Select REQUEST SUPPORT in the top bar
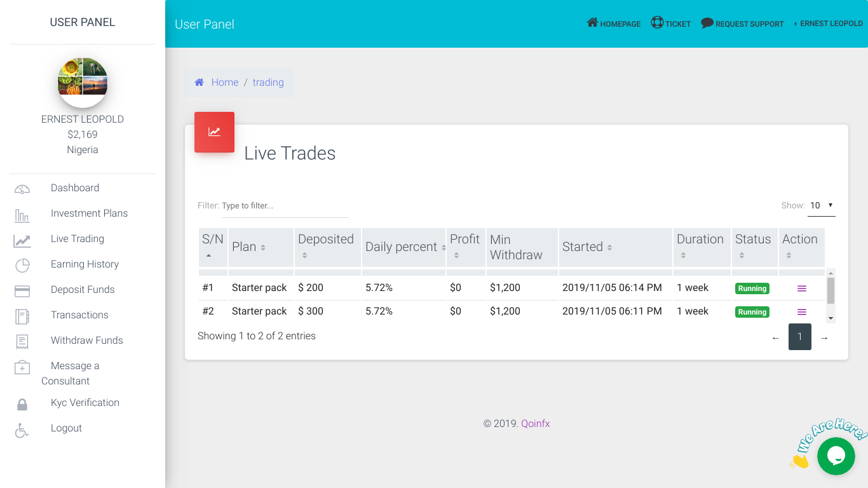Image resolution: width=868 pixels, height=488 pixels. [742, 24]
